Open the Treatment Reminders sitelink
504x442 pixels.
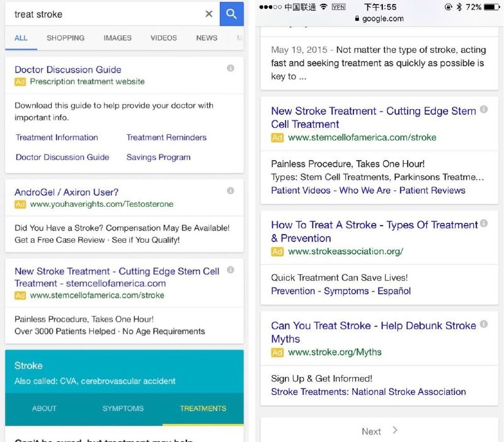(x=166, y=137)
